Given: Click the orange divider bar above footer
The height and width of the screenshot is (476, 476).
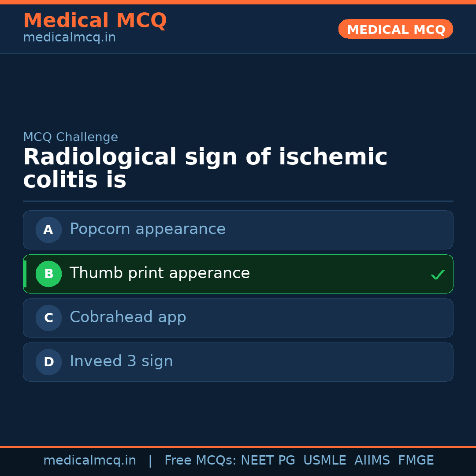Looking at the screenshot, I should click(x=238, y=446).
